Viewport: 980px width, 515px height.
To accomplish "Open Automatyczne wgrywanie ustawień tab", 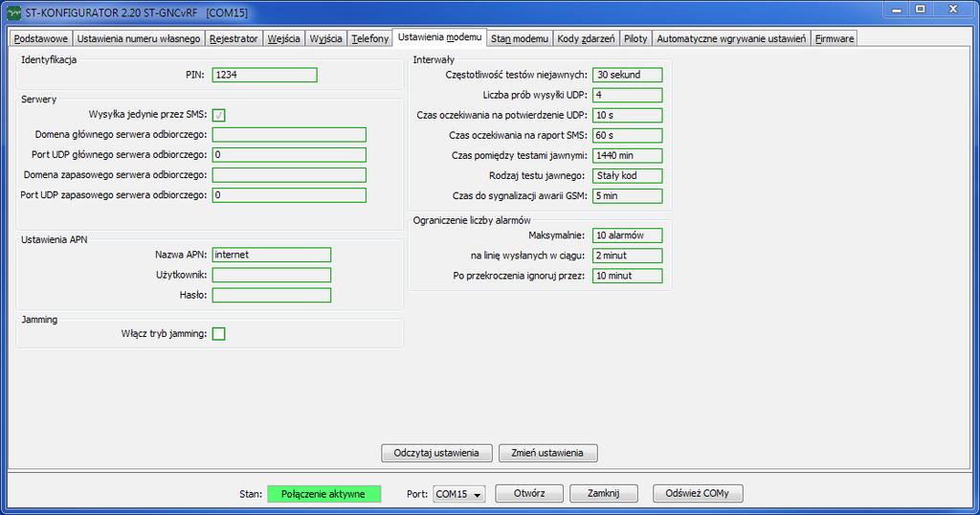I will click(731, 38).
